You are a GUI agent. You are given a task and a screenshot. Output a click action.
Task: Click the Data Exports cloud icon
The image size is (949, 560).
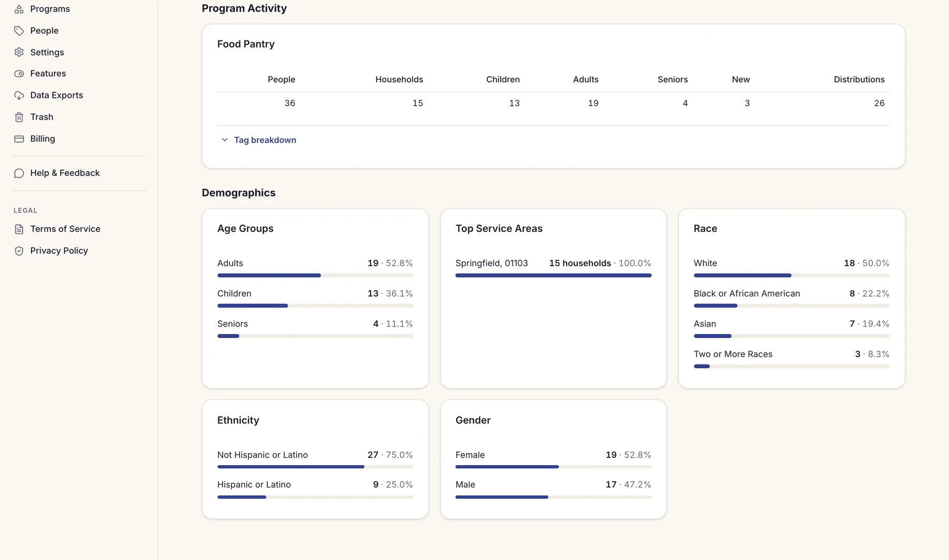click(19, 95)
